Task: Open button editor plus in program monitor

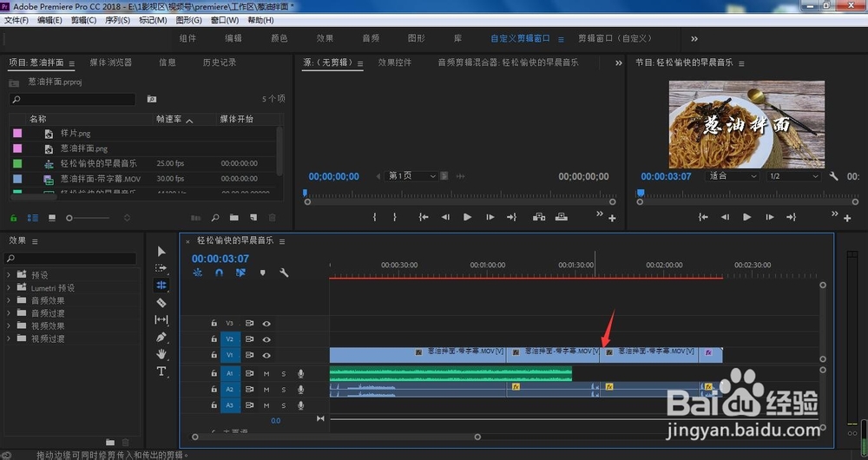Action: tap(847, 219)
